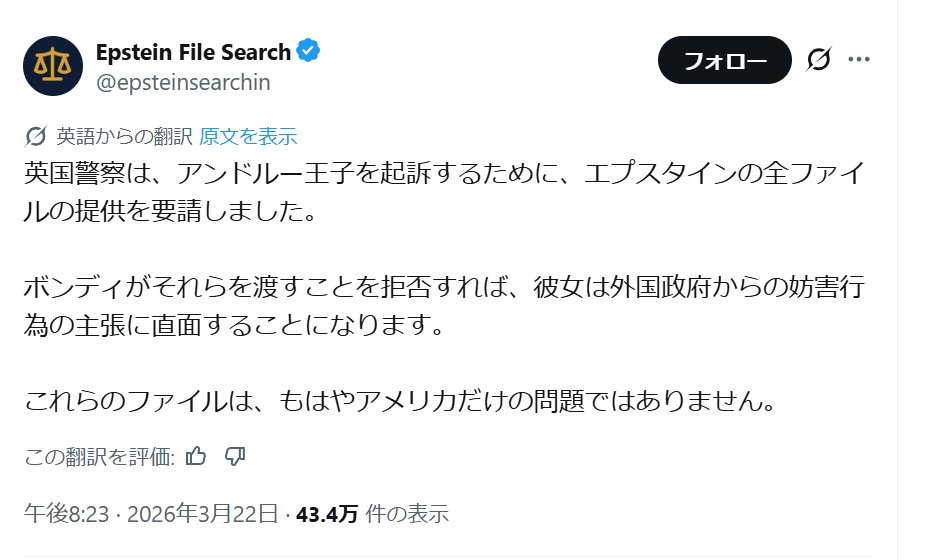This screenshot has height=560, width=926.
Task: Click the @epsteinsearchin handle
Action: coord(183,82)
